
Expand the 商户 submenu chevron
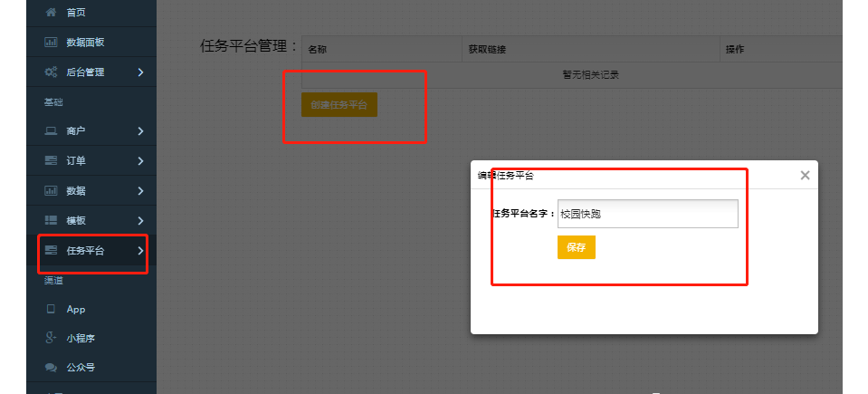(140, 131)
